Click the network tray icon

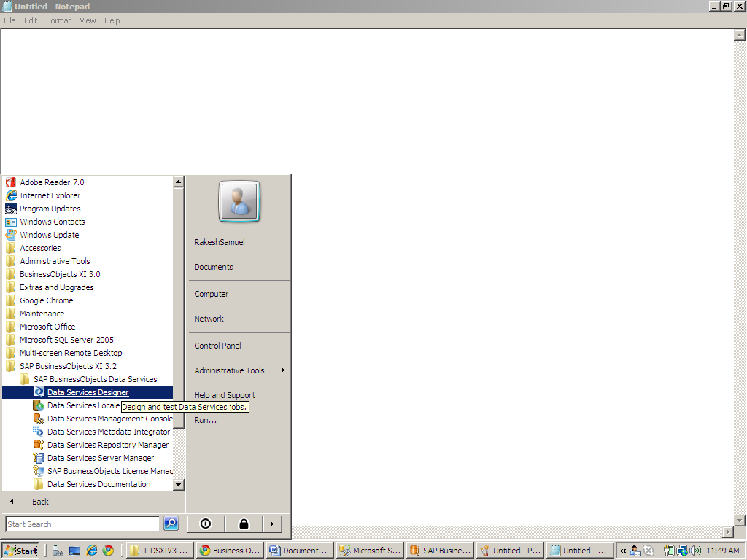682,551
